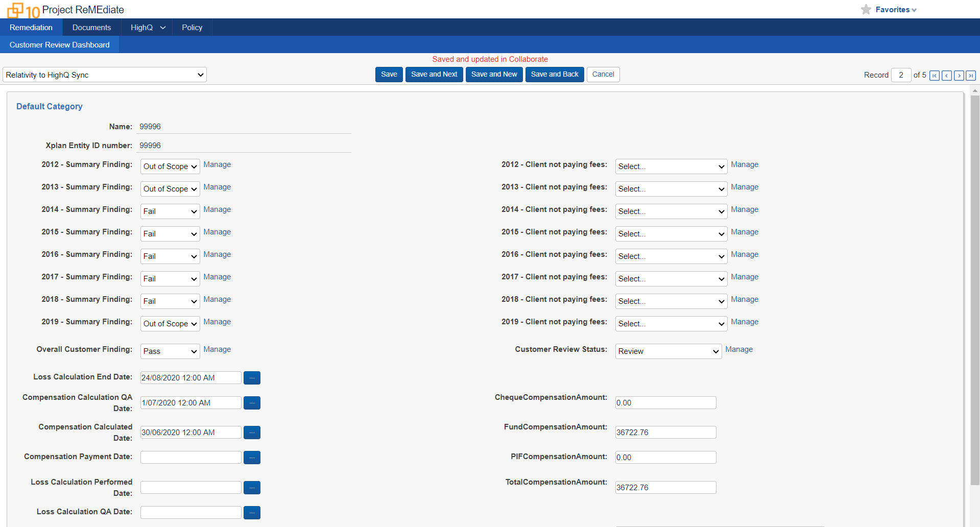
Task: Open the date picker for Compensation Payment Date
Action: (x=251, y=457)
